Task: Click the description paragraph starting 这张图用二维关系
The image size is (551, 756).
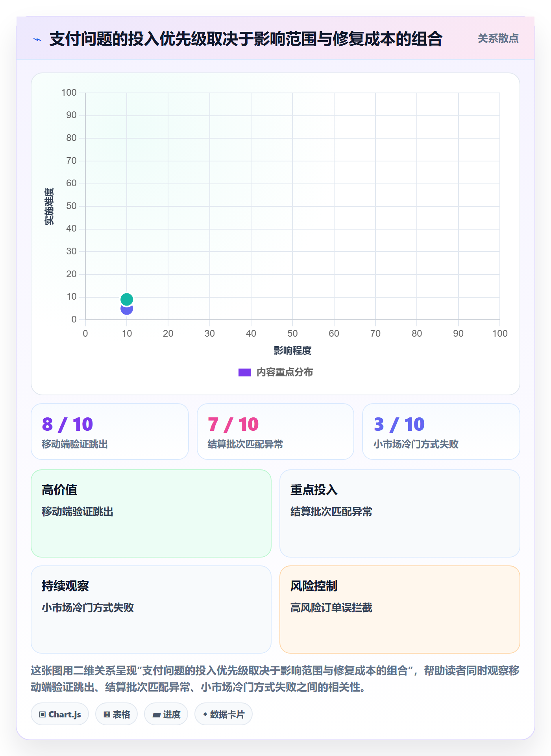Action: (x=275, y=679)
